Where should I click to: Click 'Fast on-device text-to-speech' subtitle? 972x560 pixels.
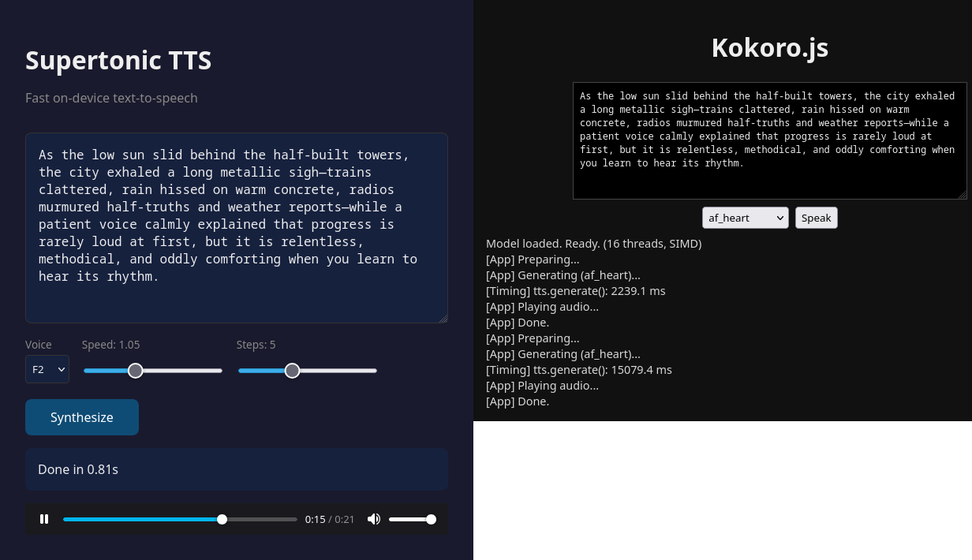[x=111, y=98]
